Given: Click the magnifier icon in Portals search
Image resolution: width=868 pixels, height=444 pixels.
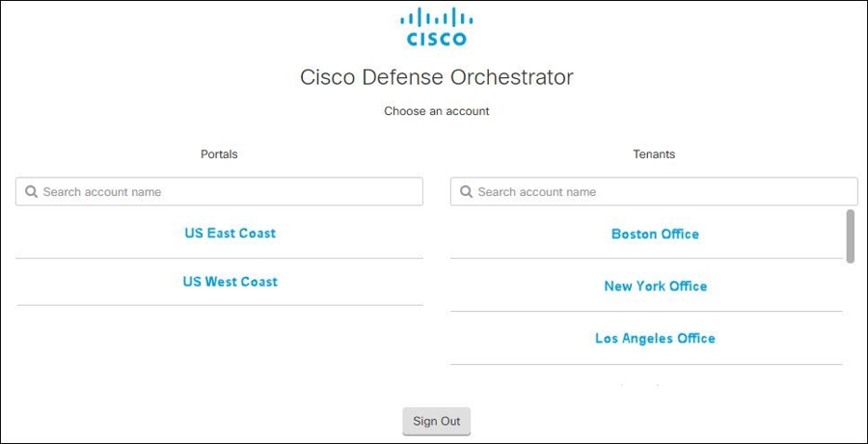Looking at the screenshot, I should [31, 192].
